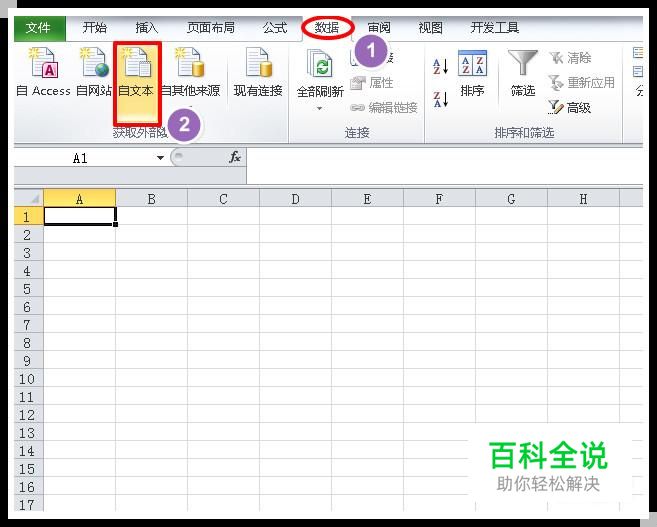This screenshot has height=527, width=657.
Task: Select column G header
Action: 511,198
